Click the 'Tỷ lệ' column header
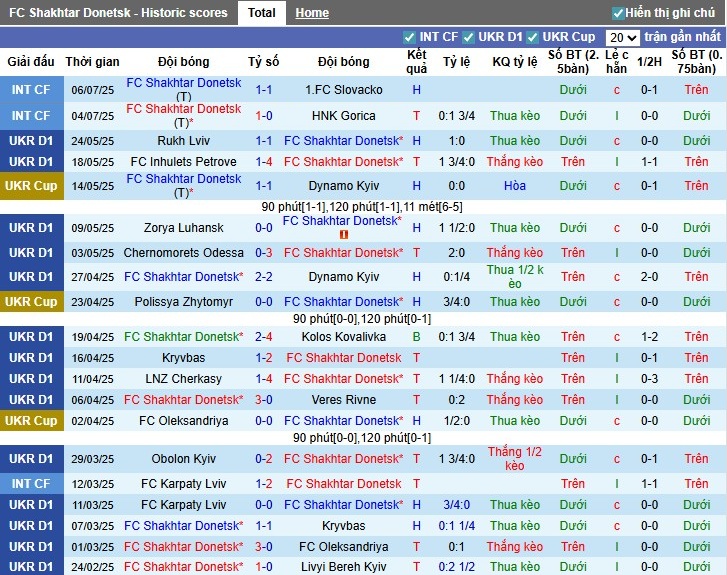727x575 pixels. click(456, 62)
